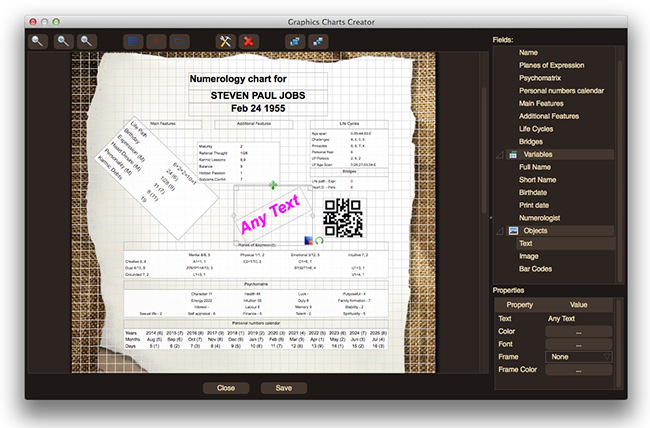Image resolution: width=650 pixels, height=428 pixels.
Task: Select the Name field
Action: pos(528,53)
